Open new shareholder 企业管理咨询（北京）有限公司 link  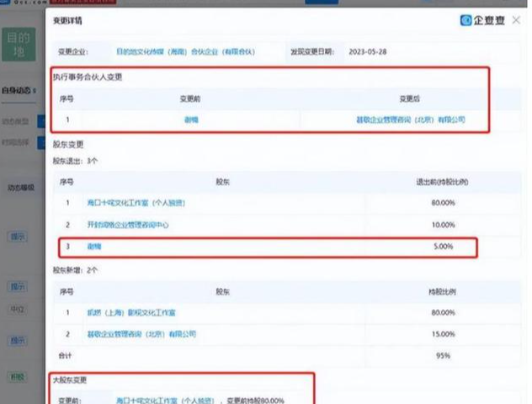point(141,334)
